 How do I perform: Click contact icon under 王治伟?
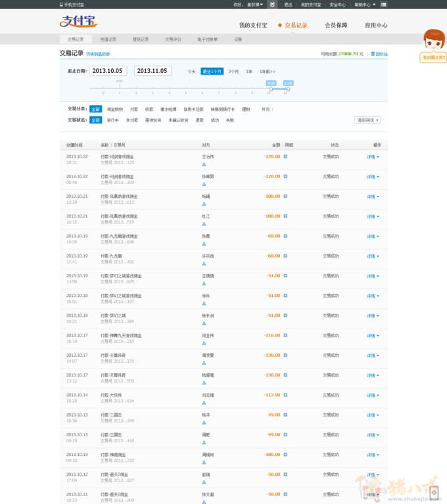[204, 164]
